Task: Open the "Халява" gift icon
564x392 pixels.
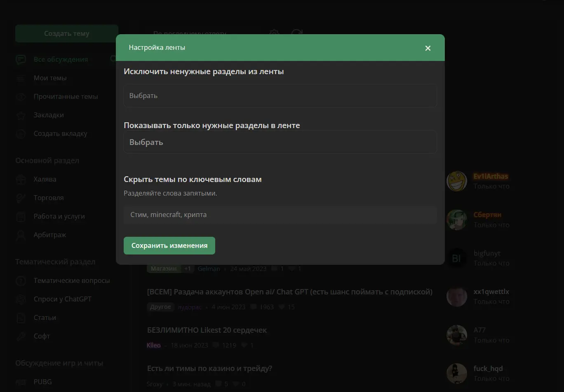Action: click(x=21, y=180)
